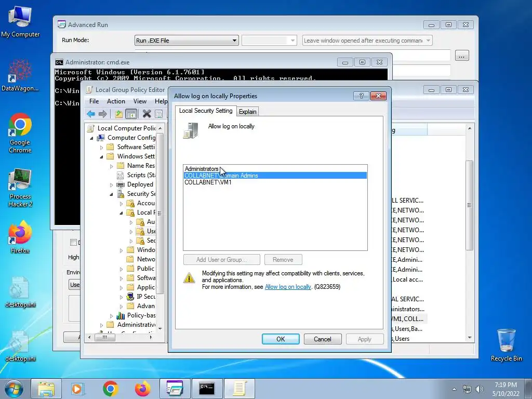Open Google Chrome desktop shortcut
The height and width of the screenshot is (399, 532).
pyautogui.click(x=20, y=133)
